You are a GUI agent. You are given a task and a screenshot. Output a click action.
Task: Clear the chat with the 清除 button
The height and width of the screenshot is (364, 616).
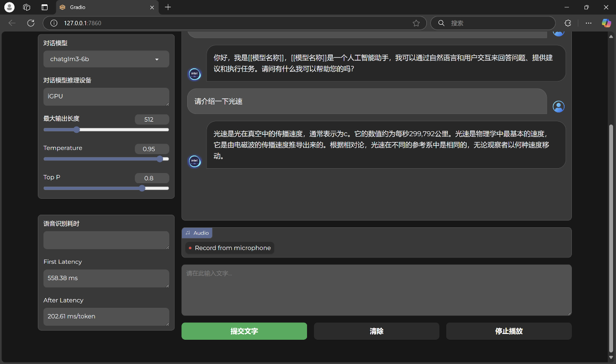tap(376, 331)
